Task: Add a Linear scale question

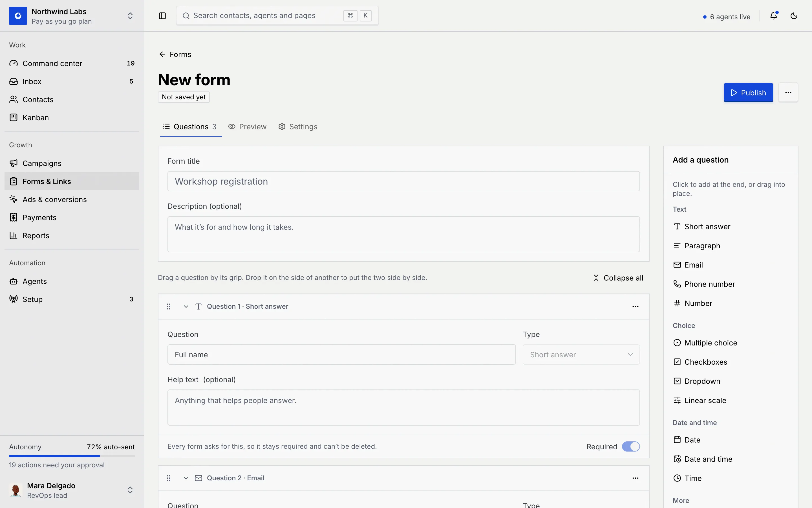Action: tap(731, 400)
